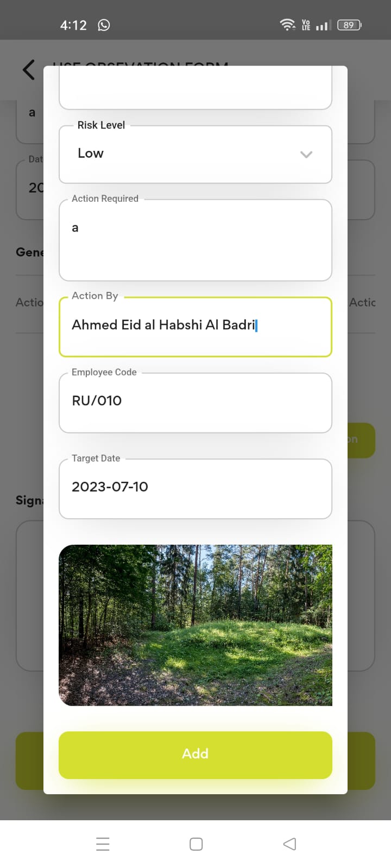Tap the empty field above Risk Level
Viewport: 391px width, 868px height.
click(195, 90)
